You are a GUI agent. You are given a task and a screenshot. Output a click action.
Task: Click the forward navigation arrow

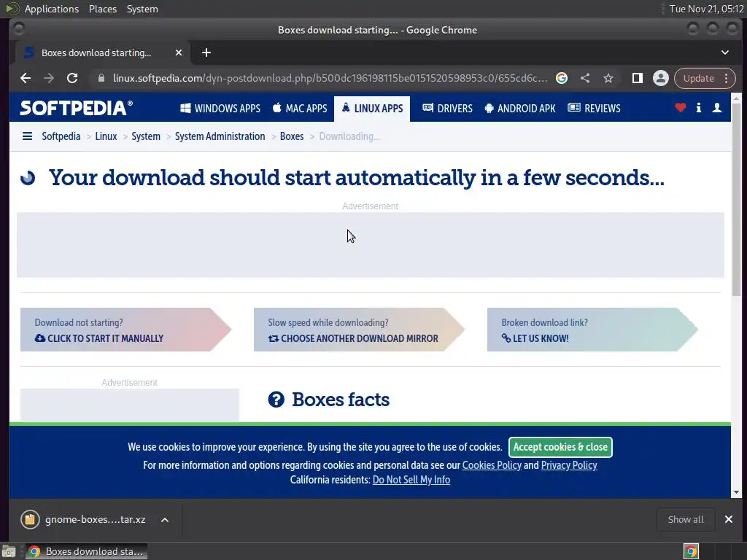[x=49, y=78]
